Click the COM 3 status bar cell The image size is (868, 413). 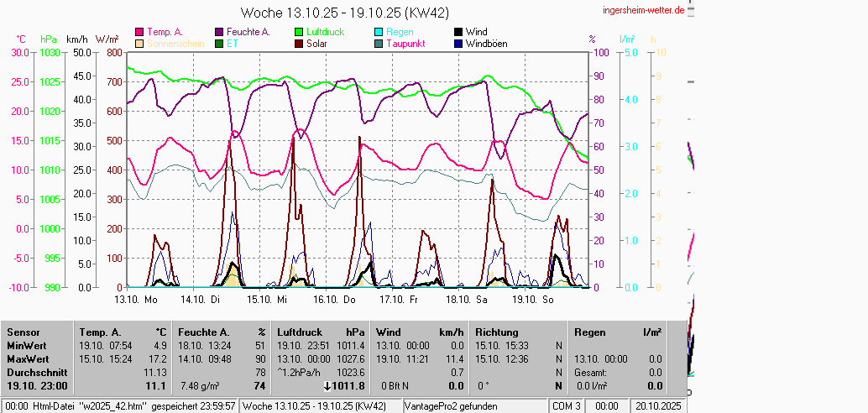566,406
